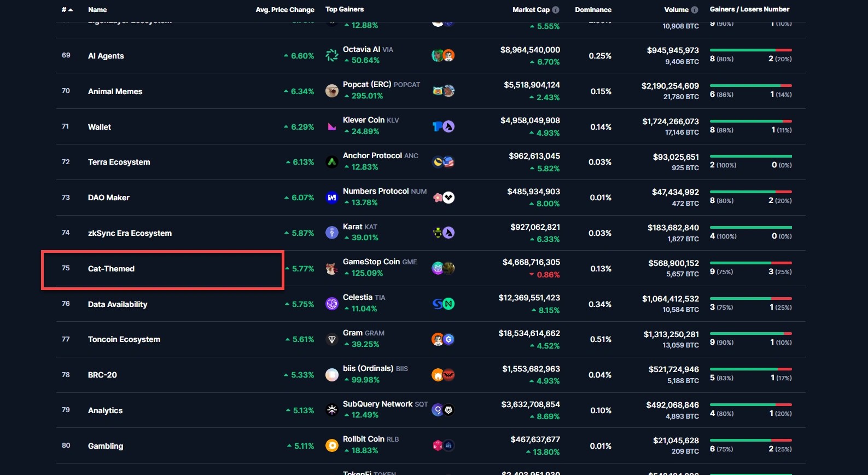Sort by the # rank column header
Image resolution: width=868 pixels, height=475 pixels.
tap(67, 10)
